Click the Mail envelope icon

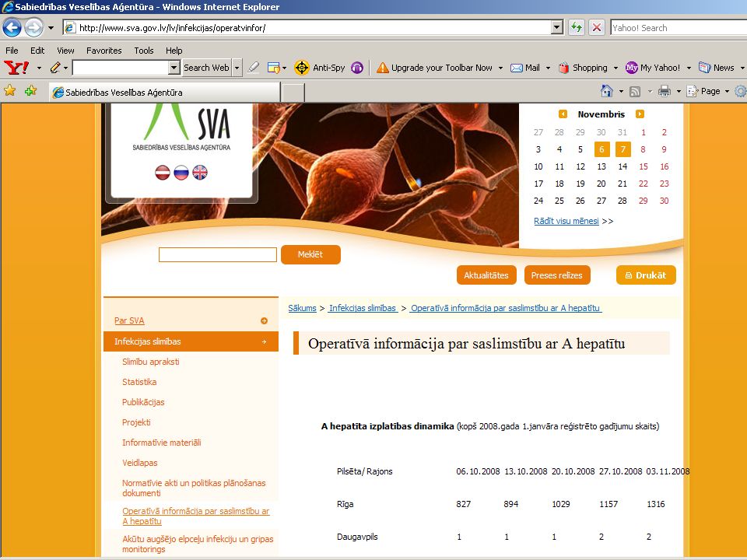point(517,68)
